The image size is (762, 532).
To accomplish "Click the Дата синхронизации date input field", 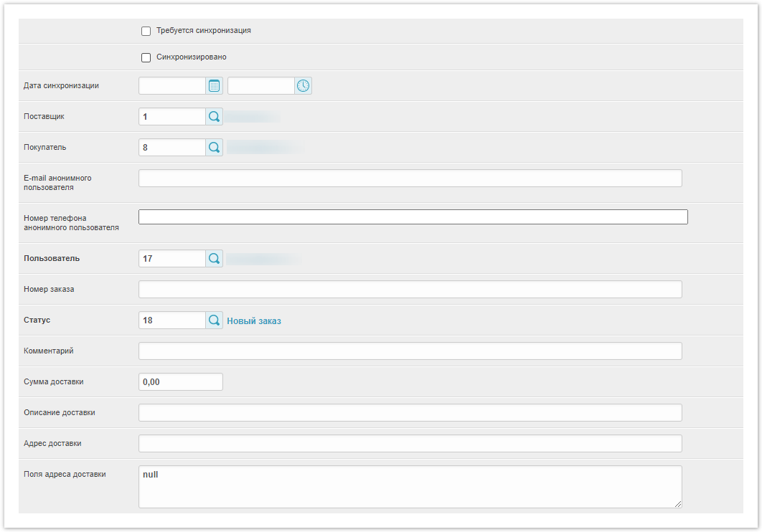I will [172, 86].
